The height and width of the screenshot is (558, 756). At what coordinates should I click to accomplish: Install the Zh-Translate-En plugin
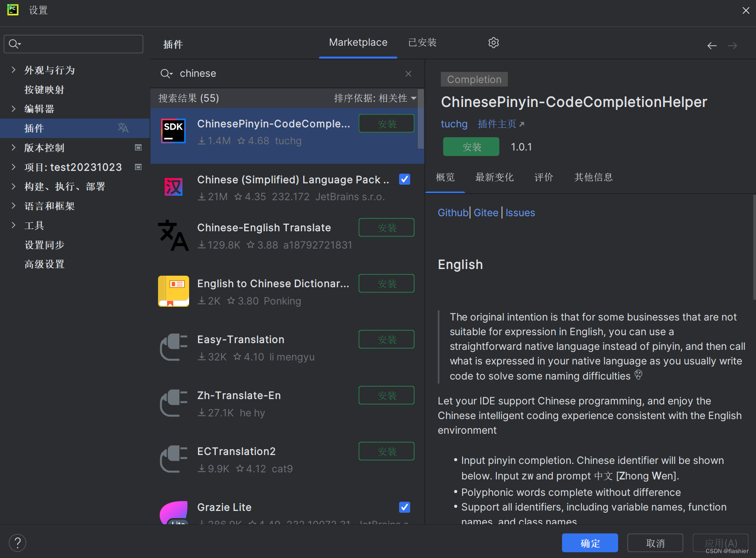click(387, 396)
